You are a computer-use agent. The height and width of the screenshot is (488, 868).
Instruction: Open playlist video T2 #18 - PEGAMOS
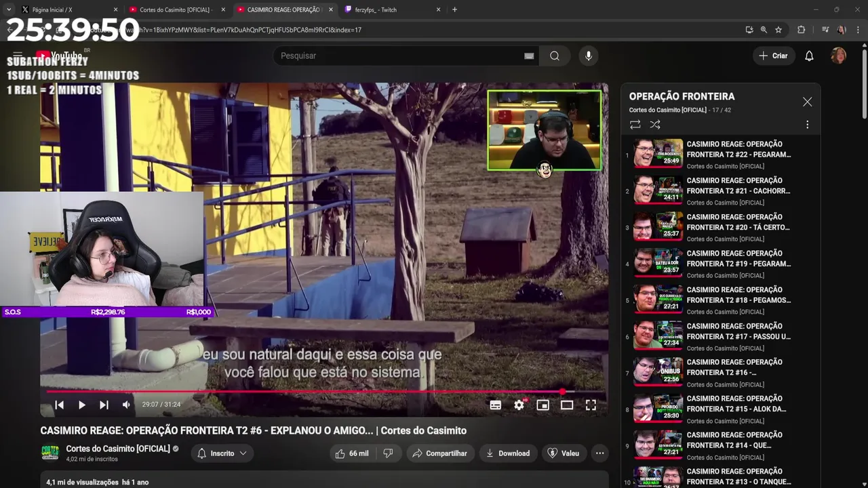(721, 300)
